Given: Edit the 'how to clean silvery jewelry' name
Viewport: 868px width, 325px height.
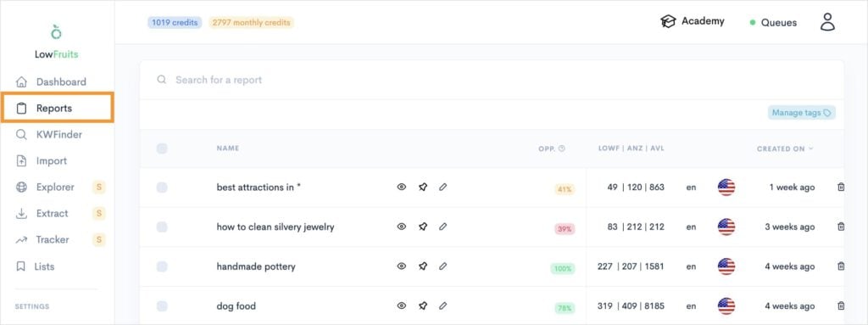Looking at the screenshot, I should pos(442,227).
